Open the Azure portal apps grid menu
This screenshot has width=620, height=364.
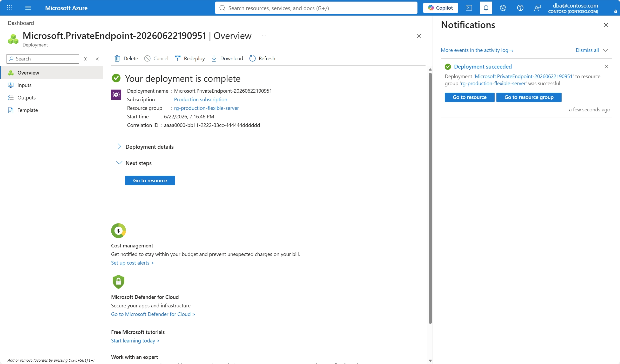(9, 8)
